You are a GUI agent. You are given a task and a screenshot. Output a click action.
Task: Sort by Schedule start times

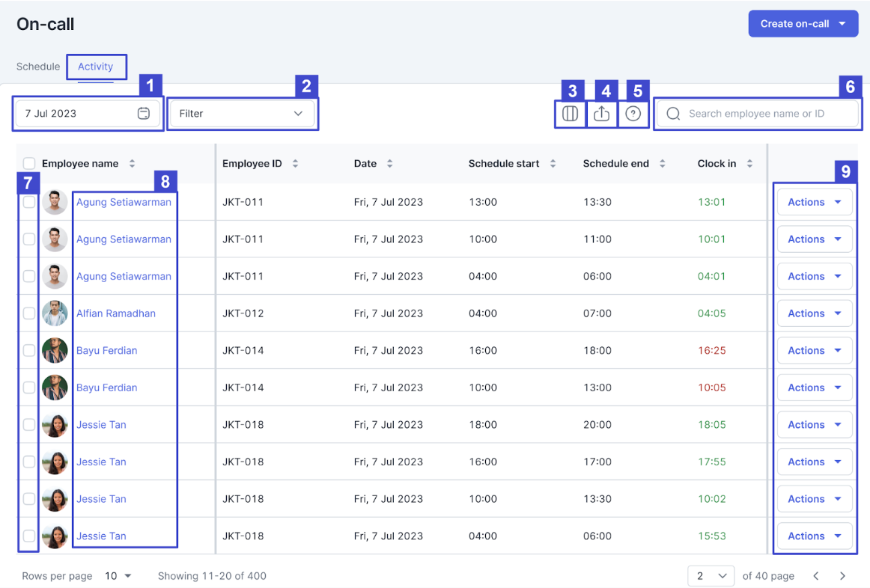[553, 163]
